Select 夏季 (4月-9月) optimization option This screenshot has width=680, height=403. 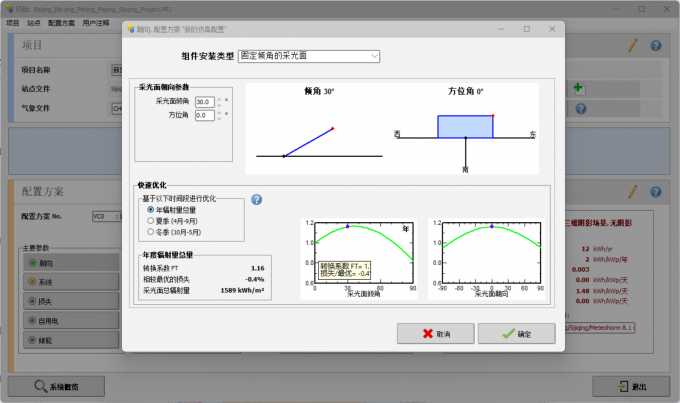151,220
